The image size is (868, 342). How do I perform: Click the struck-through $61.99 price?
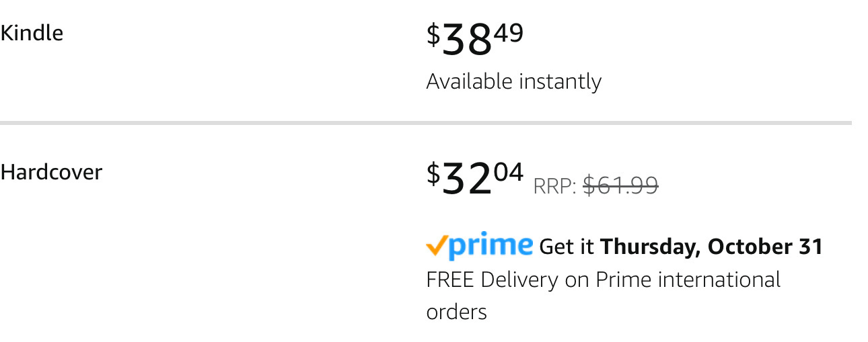620,185
